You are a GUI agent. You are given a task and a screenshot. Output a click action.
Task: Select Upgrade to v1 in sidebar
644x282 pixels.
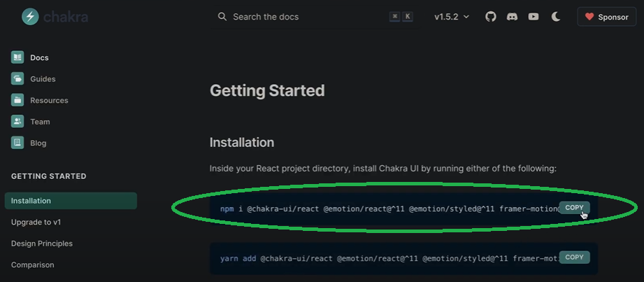[x=36, y=222]
